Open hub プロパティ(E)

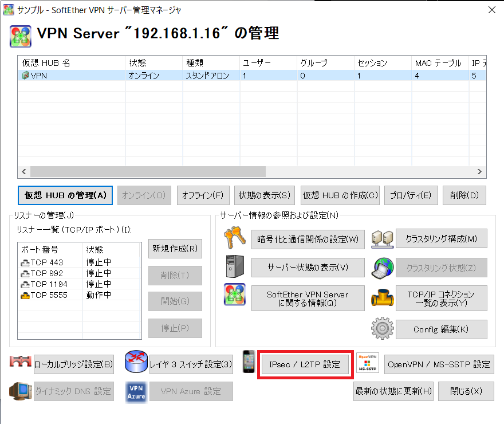tap(411, 195)
